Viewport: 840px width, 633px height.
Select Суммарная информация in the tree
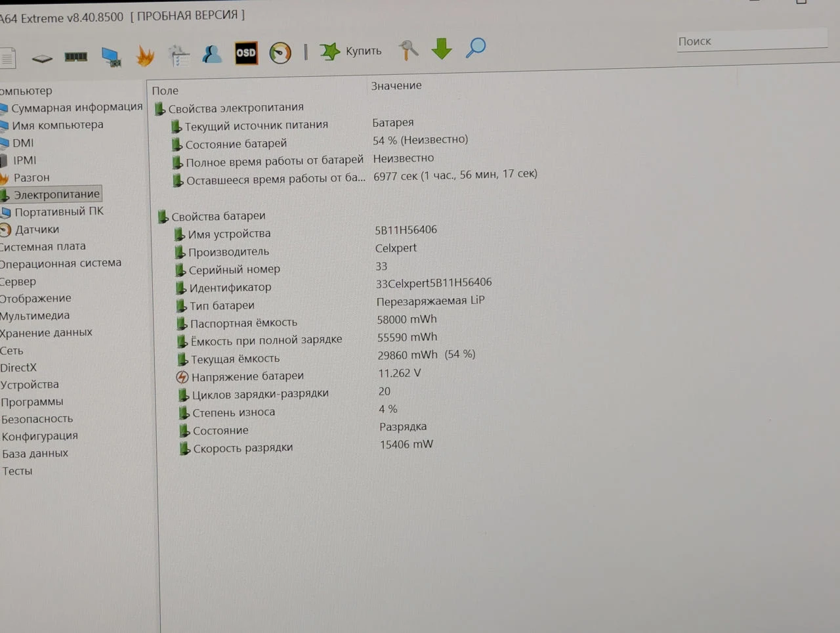coord(76,107)
